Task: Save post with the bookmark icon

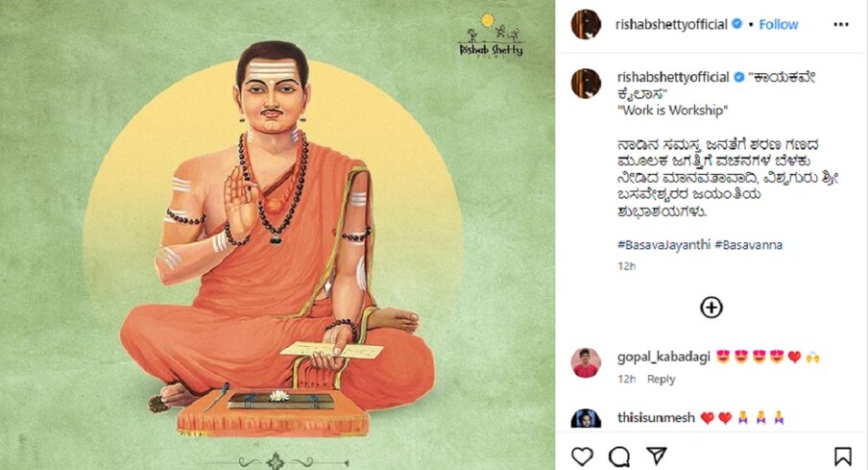Action: pos(842,457)
